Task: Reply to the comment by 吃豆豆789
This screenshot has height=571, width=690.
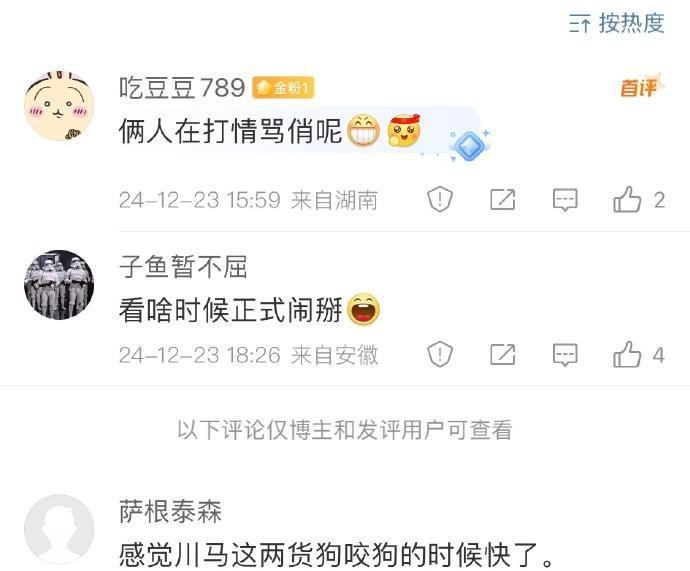Action: [565, 200]
